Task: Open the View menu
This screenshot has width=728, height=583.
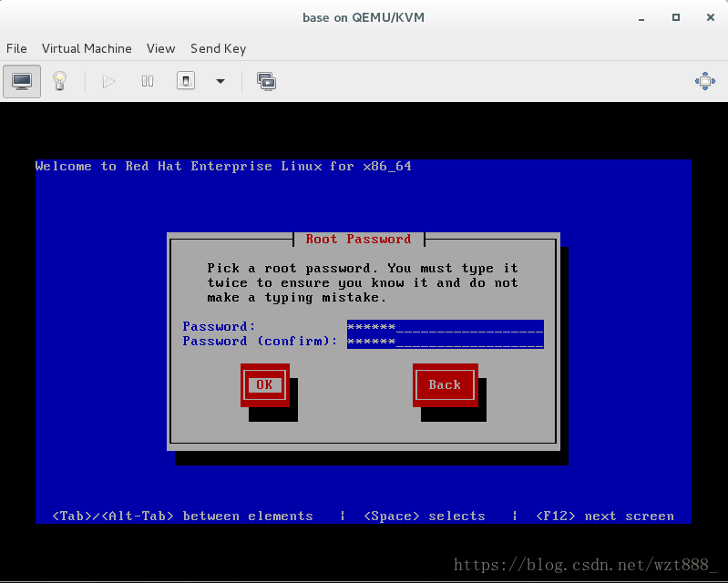Action: (160, 49)
